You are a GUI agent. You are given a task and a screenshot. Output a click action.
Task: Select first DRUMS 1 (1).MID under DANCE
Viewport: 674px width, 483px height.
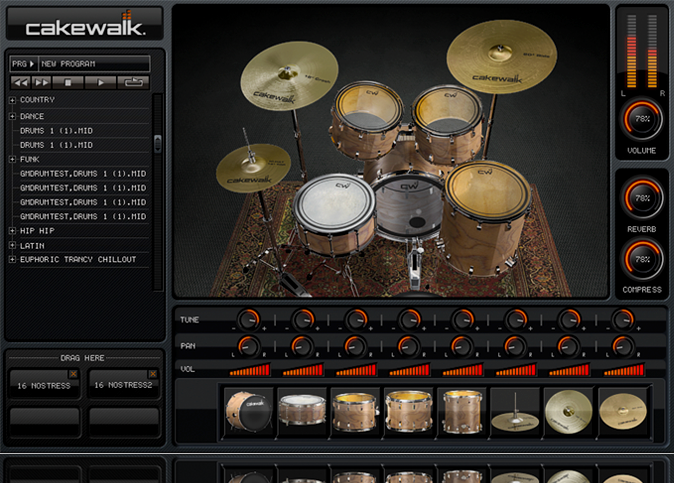pos(56,131)
